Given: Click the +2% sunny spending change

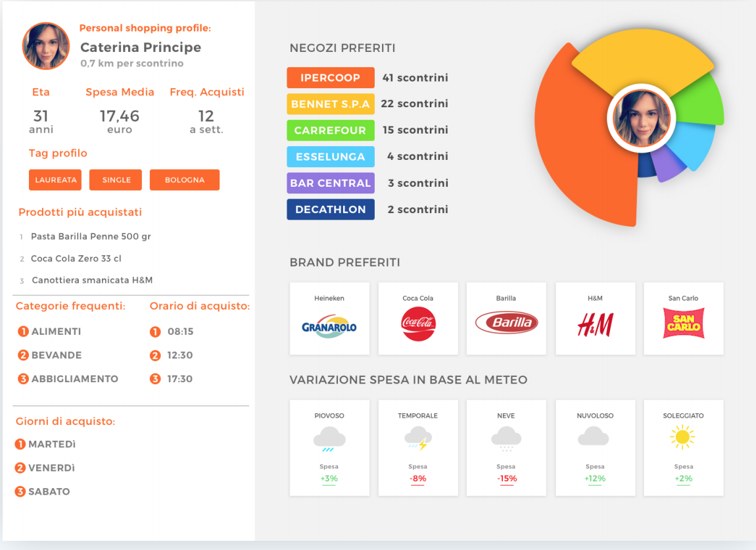Looking at the screenshot, I should (684, 478).
